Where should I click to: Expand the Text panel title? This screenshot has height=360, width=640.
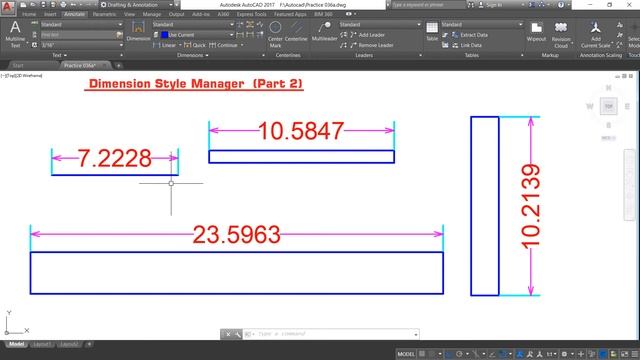[60, 55]
